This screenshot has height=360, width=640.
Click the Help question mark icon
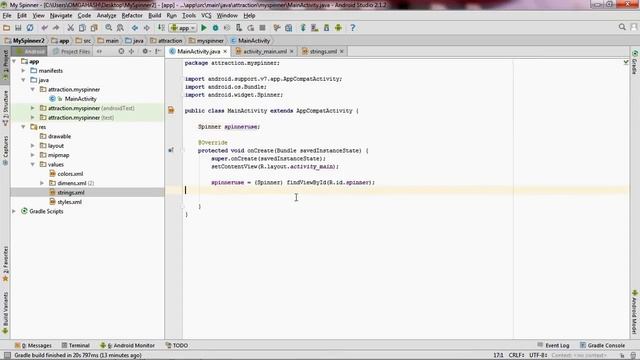point(353,28)
